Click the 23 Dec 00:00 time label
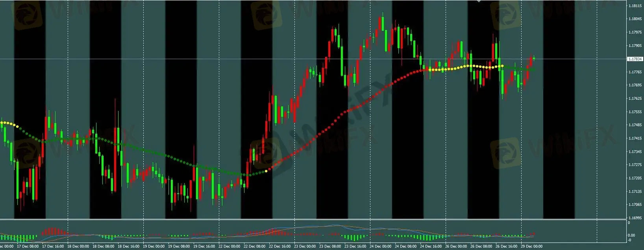The width and height of the screenshot is (644, 250). click(x=305, y=246)
